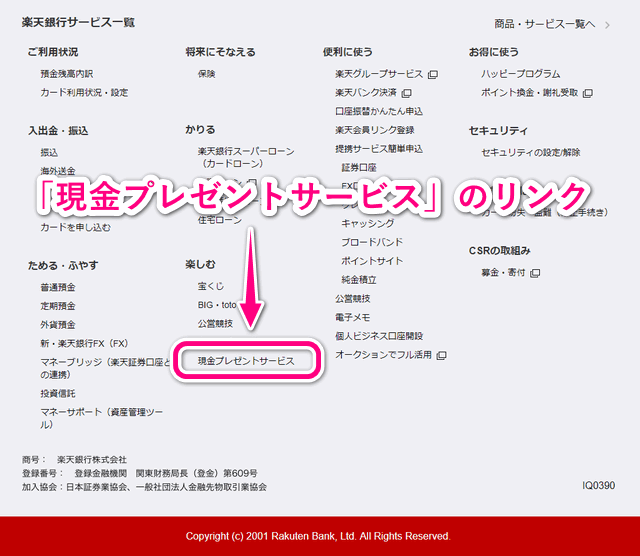The image size is (640, 556).
Task: Click 入出金・振込 section heading
Action: click(x=58, y=131)
